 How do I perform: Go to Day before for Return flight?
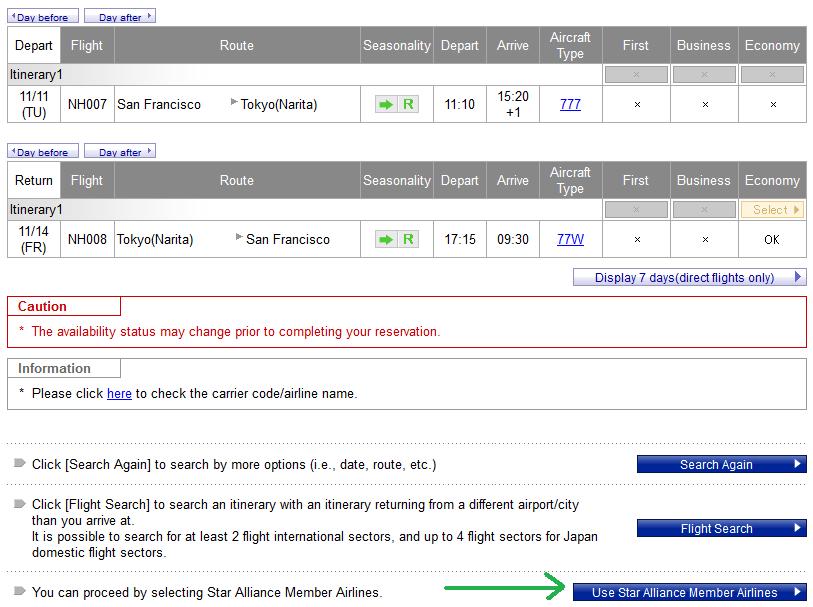(x=43, y=152)
